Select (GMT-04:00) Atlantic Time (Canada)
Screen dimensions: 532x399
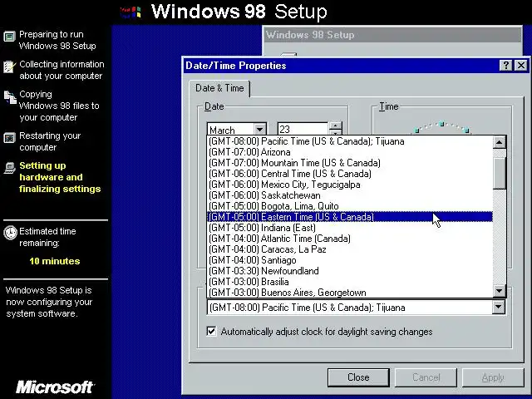click(x=349, y=239)
